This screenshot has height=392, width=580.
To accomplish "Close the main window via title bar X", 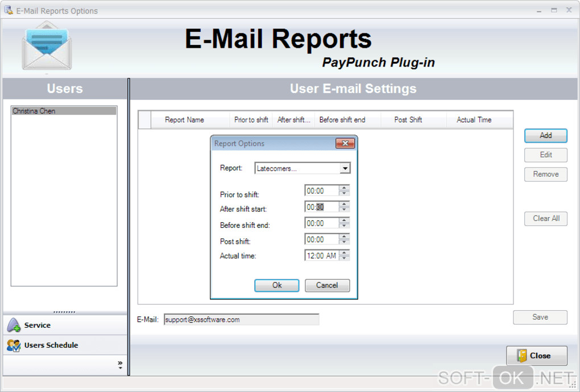I will 569,10.
